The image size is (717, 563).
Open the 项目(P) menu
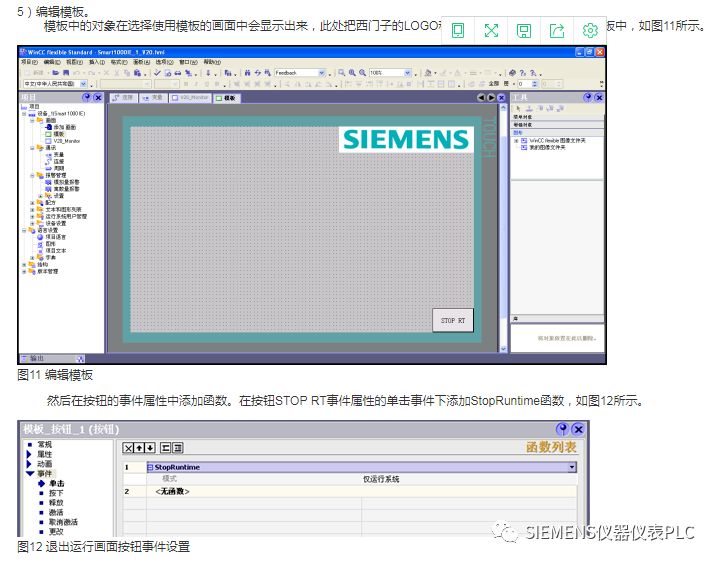click(x=29, y=62)
